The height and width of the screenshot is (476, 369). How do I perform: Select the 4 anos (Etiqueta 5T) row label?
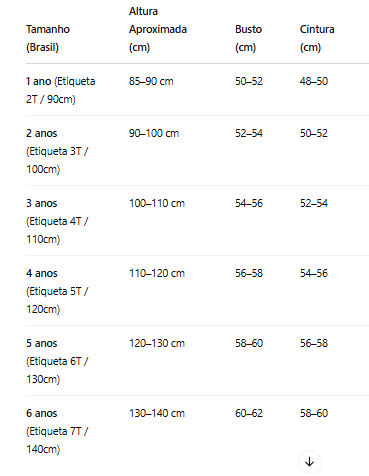coord(57,291)
